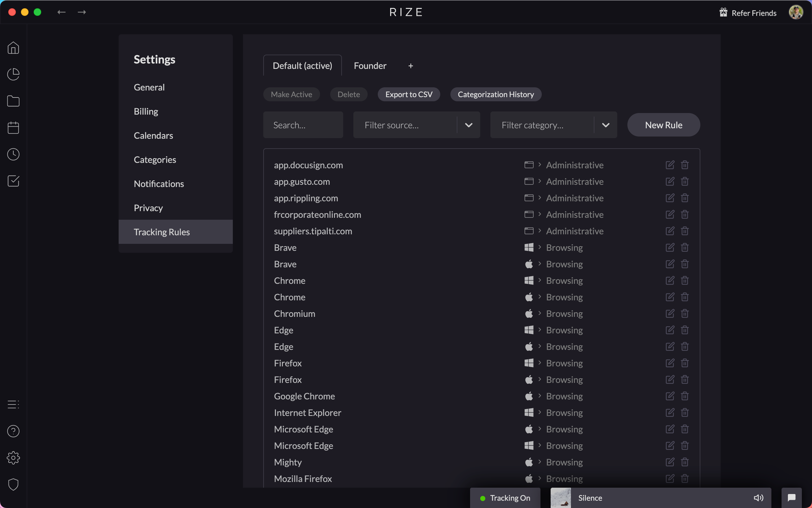Open the settings gear sidebar icon
This screenshot has width=812, height=508.
click(13, 458)
